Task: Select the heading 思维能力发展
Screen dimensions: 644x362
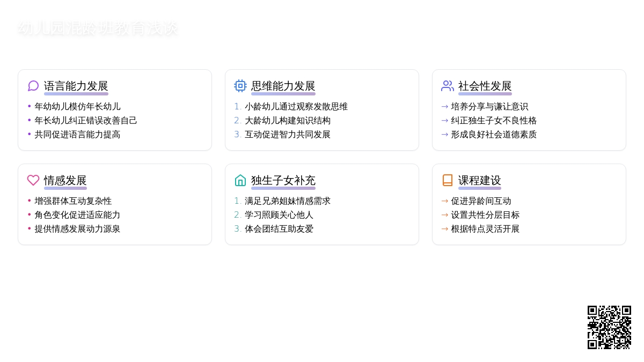Action: coord(283,86)
